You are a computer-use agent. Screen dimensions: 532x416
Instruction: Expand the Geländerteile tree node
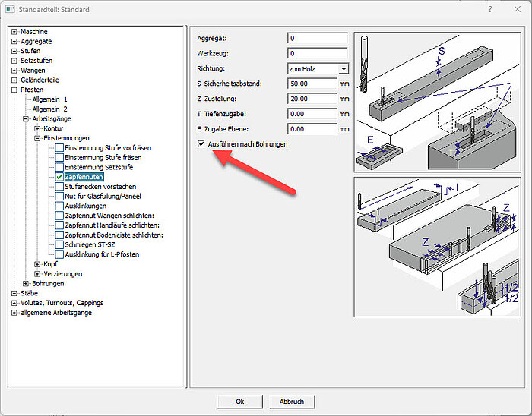tap(14, 80)
